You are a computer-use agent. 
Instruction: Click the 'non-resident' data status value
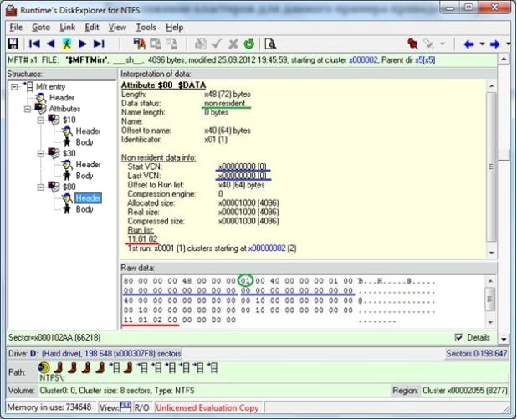(225, 103)
